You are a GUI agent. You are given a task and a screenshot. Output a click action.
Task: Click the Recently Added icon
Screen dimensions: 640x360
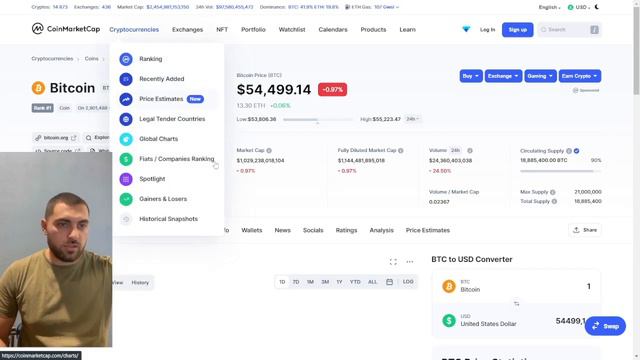(x=126, y=79)
